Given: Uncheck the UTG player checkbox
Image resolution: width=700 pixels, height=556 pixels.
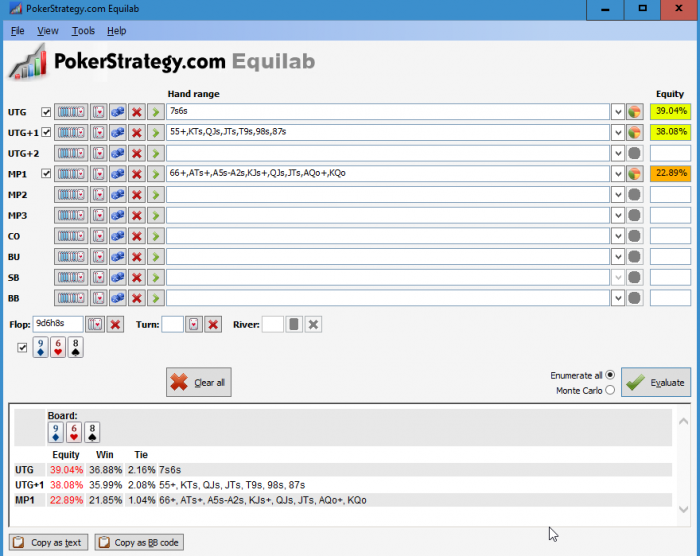Looking at the screenshot, I should 46,112.
